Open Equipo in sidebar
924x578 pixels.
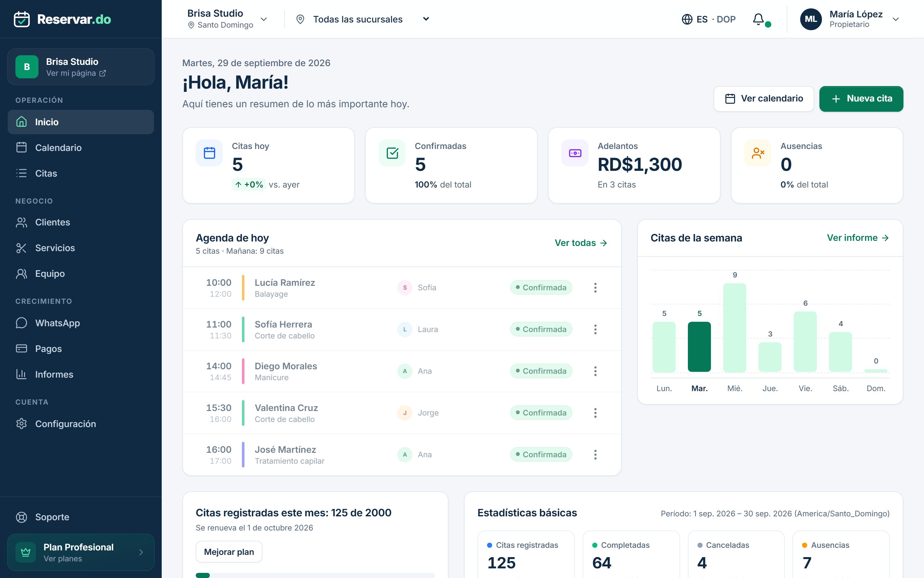[x=81, y=273]
